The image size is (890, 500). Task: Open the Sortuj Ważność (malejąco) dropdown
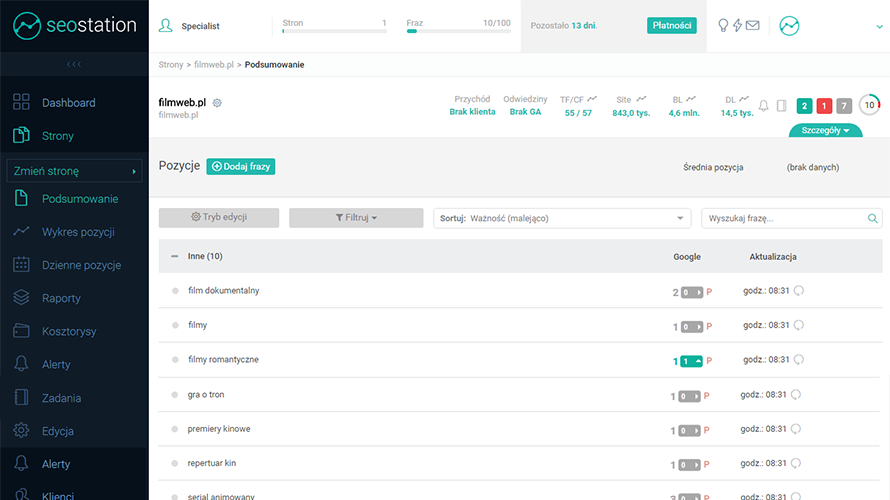562,218
